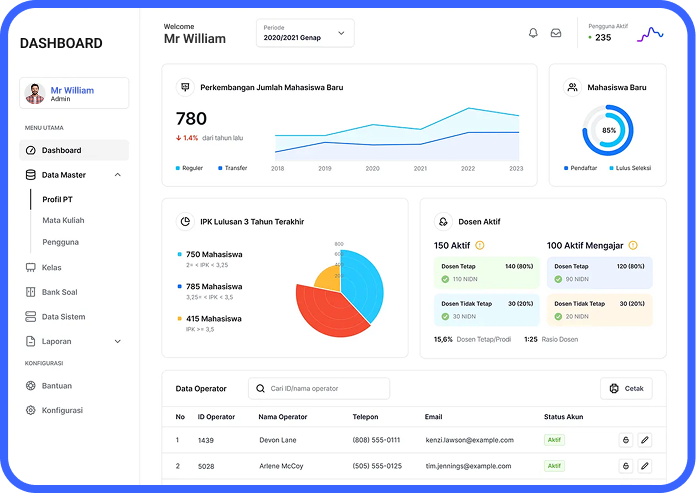The image size is (696, 493).
Task: Click the ID Operator column header
Action: point(216,417)
